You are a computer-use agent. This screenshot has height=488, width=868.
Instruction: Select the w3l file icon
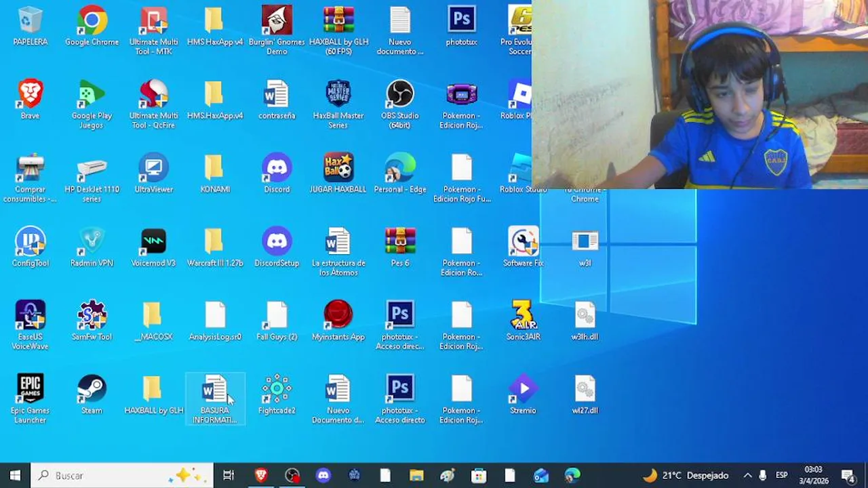585,248
